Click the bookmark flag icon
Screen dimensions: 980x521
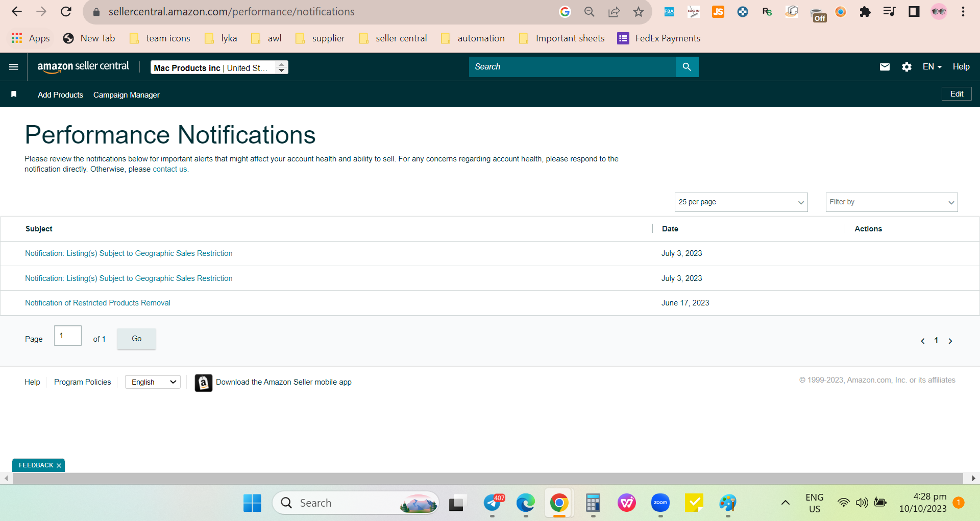pos(14,94)
